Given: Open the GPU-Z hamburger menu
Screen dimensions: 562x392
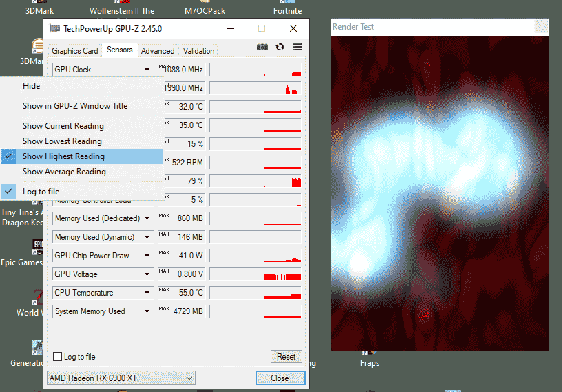Looking at the screenshot, I should coord(298,47).
